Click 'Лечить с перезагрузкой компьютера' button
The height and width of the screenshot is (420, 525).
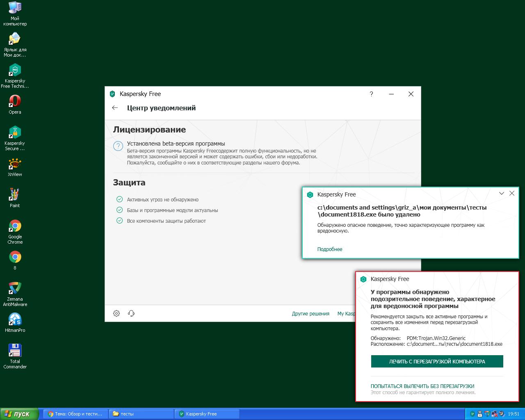pos(437,361)
